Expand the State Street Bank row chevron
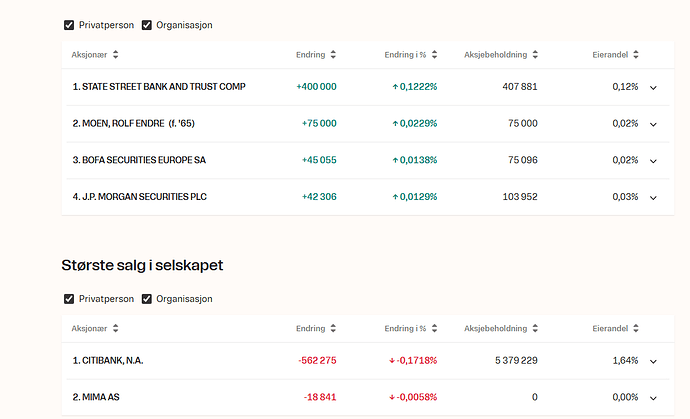The image size is (690, 419). coord(653,88)
